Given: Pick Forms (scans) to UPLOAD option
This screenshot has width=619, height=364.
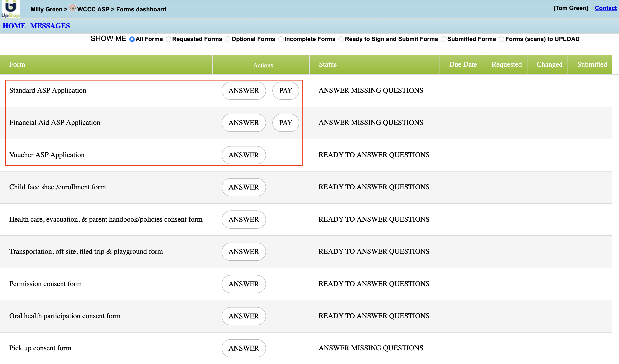Looking at the screenshot, I should [501, 39].
